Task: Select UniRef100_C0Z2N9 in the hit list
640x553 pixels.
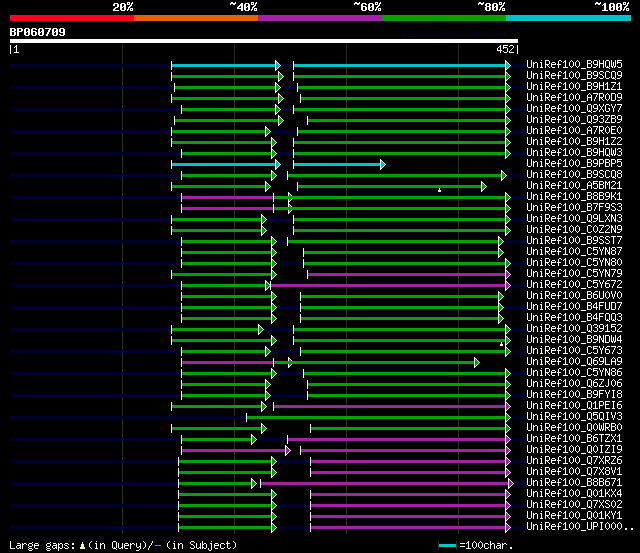Action: [574, 229]
